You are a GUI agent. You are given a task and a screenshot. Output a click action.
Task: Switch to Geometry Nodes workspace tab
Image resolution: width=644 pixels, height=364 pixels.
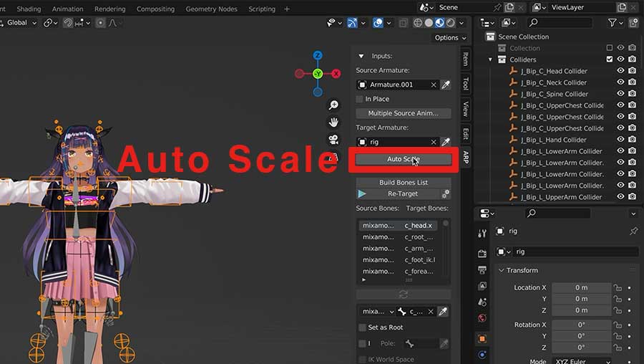point(212,9)
